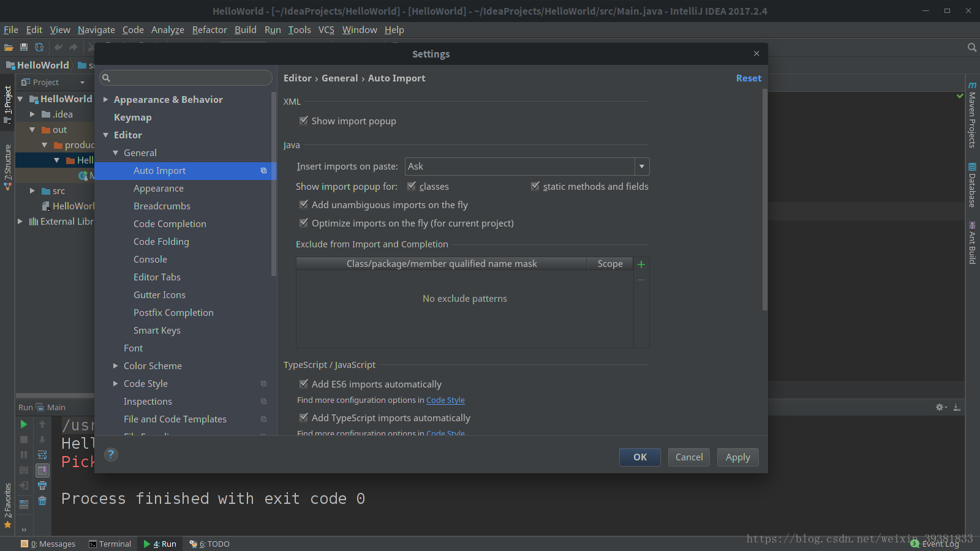
Task: Toggle Scroll to end icon in Run panel
Action: (x=42, y=470)
